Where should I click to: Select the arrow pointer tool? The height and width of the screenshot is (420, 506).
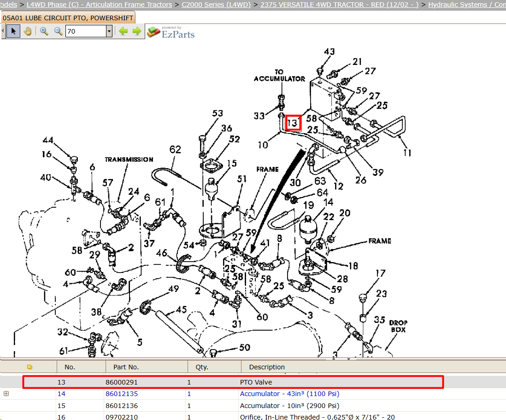(x=13, y=31)
